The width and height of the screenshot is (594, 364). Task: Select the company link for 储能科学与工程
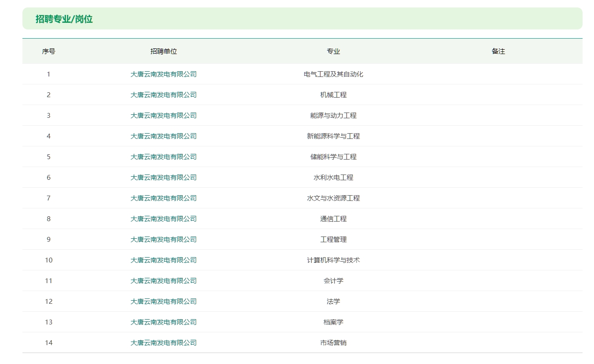coord(163,157)
